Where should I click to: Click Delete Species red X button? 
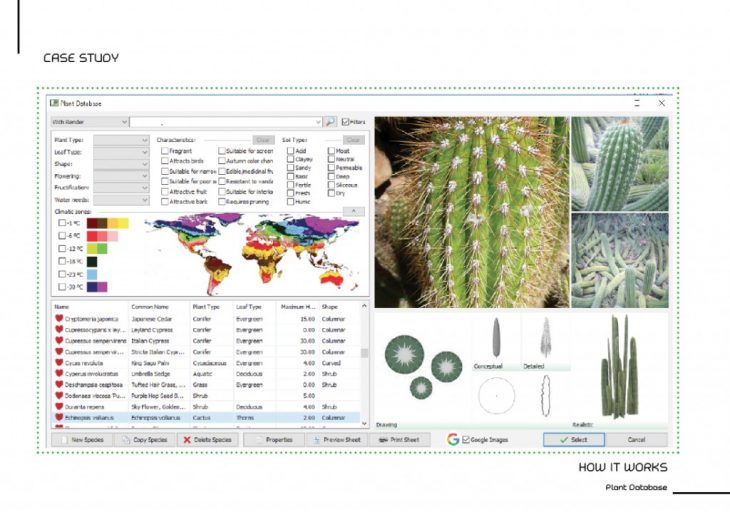(207, 439)
